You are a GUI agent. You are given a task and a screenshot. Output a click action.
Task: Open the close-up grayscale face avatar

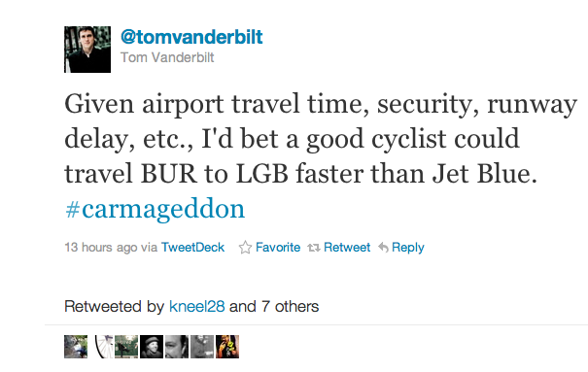(177, 347)
